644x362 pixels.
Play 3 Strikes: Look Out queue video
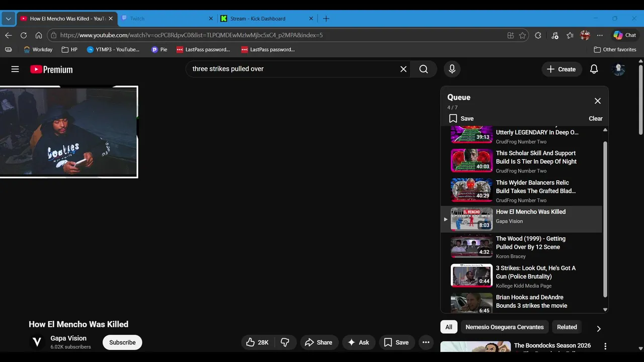point(521,276)
